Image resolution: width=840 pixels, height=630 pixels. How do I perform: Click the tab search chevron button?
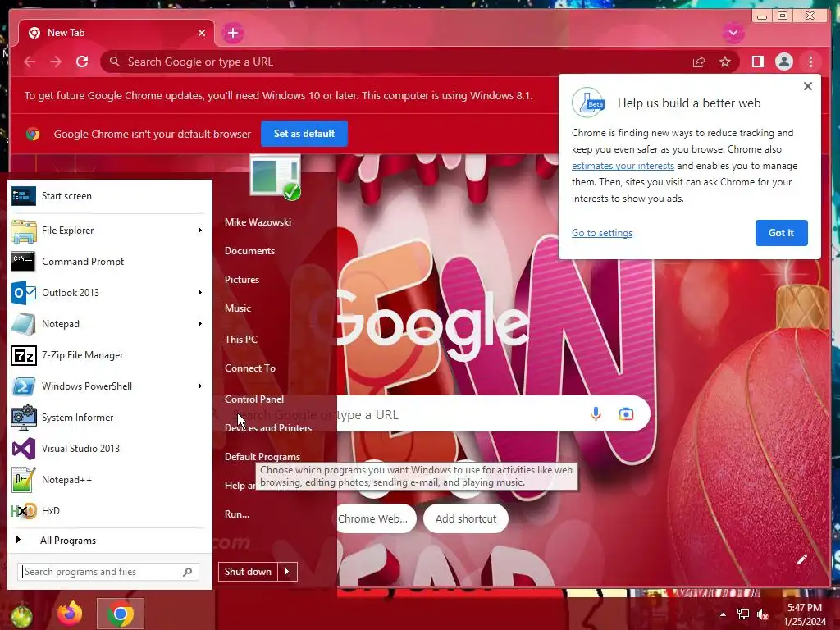[733, 33]
